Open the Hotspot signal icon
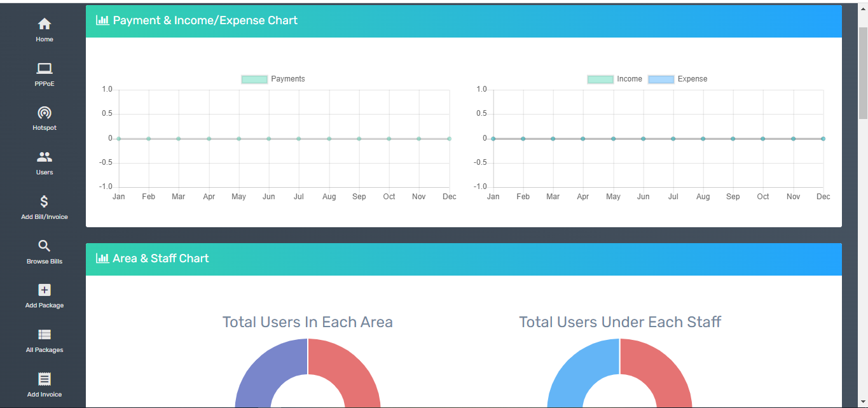Image resolution: width=868 pixels, height=408 pixels. coord(44,113)
